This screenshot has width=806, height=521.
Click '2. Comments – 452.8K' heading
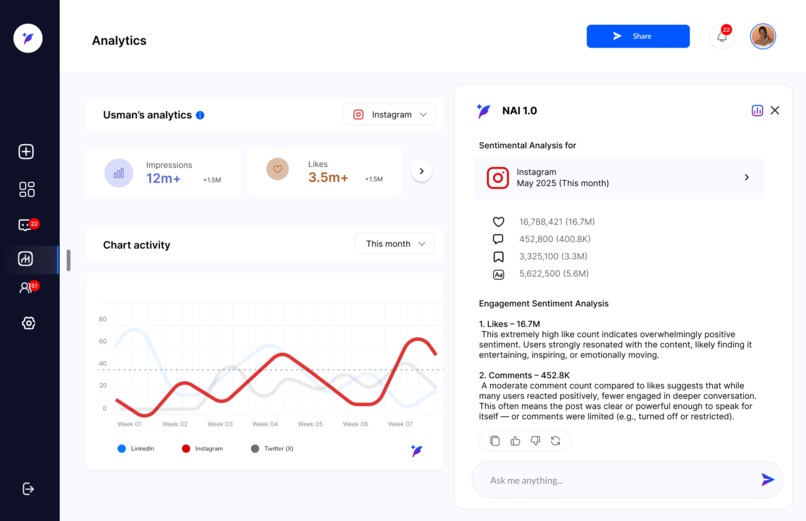(x=524, y=375)
